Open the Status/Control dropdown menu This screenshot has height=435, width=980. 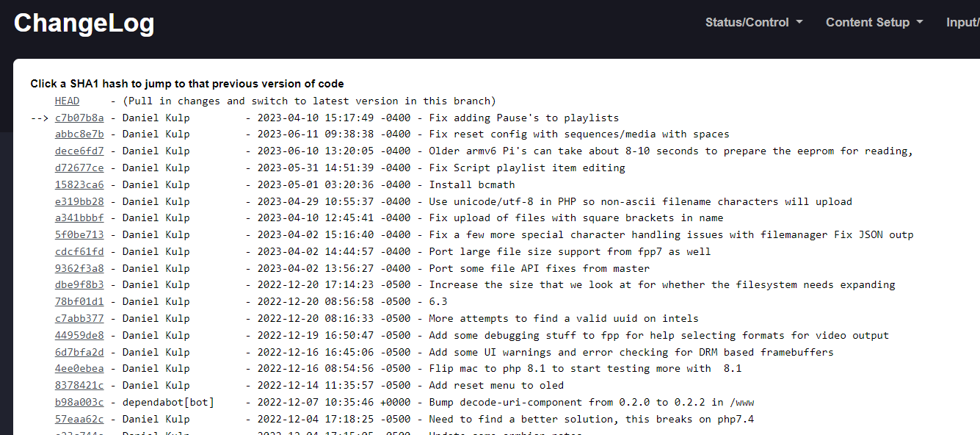pos(752,22)
